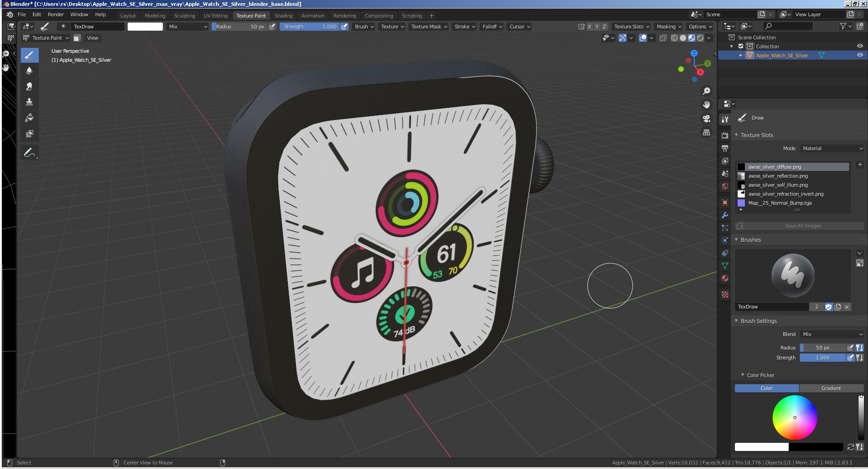Toggle the Collection exclude checkbox
This screenshot has width=868, height=469.
741,46
